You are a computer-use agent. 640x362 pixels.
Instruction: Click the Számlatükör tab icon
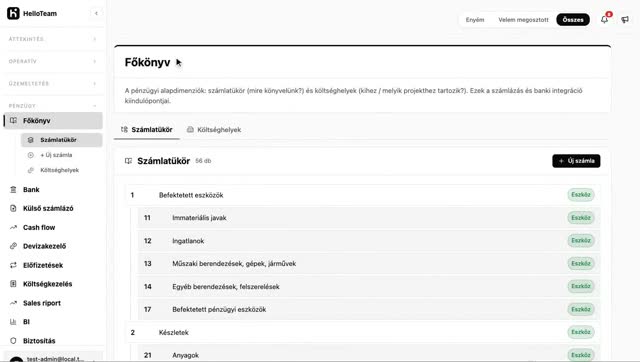(x=124, y=129)
